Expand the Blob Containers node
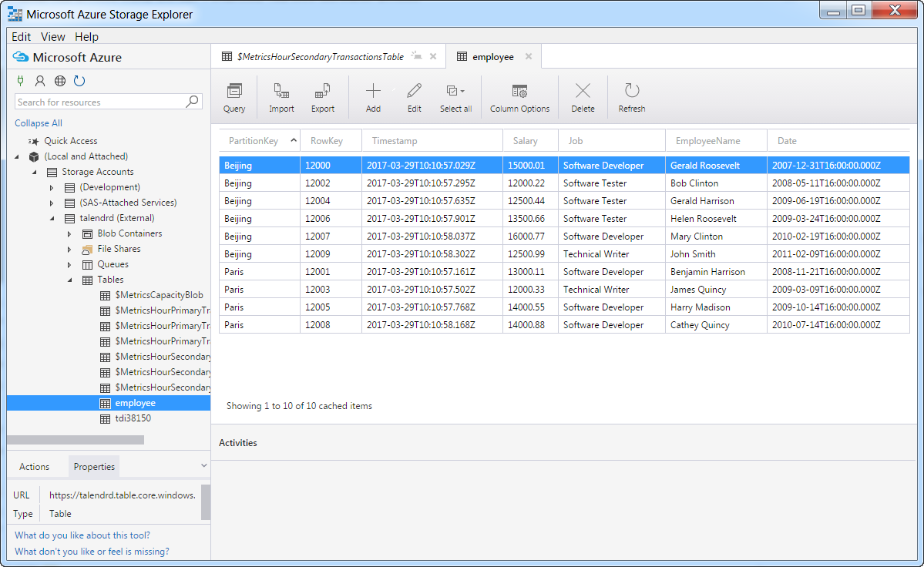Viewport: 924px width, 567px height. click(69, 234)
